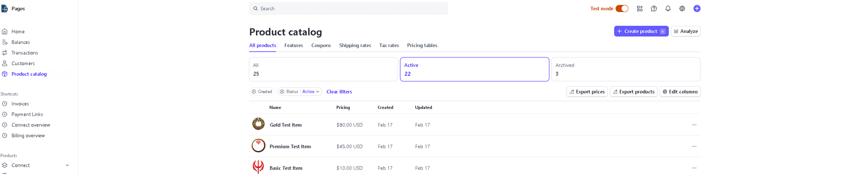Switch to the Pricing tables tab
The height and width of the screenshot is (174, 868).
[422, 46]
